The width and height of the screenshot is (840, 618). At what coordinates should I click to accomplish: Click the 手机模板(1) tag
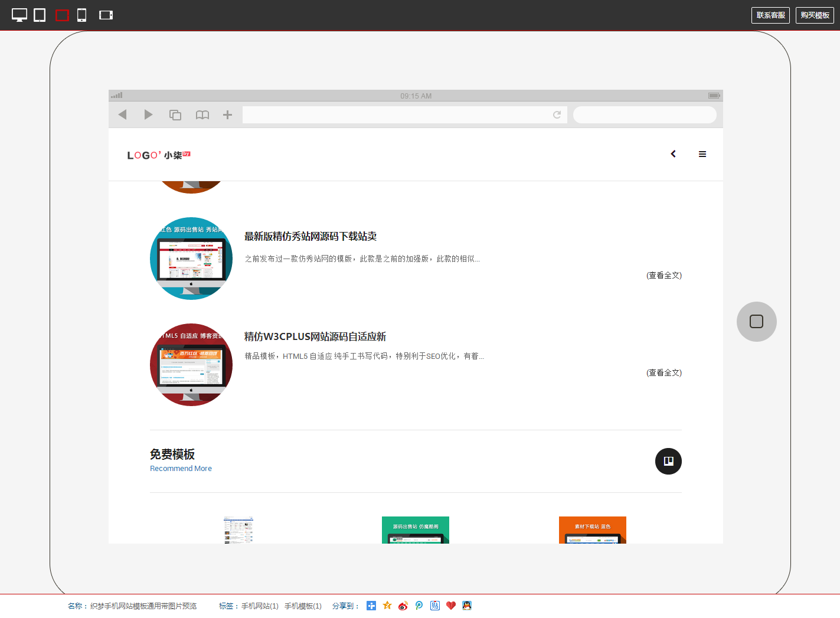point(303,606)
